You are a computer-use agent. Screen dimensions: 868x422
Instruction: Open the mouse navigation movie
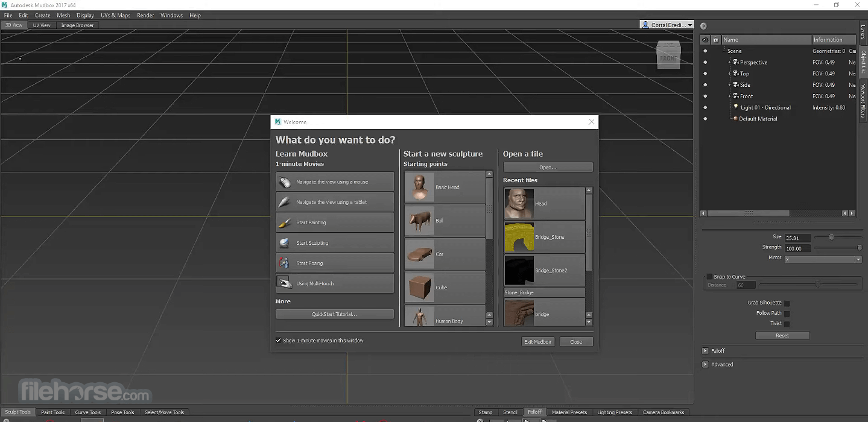click(335, 181)
